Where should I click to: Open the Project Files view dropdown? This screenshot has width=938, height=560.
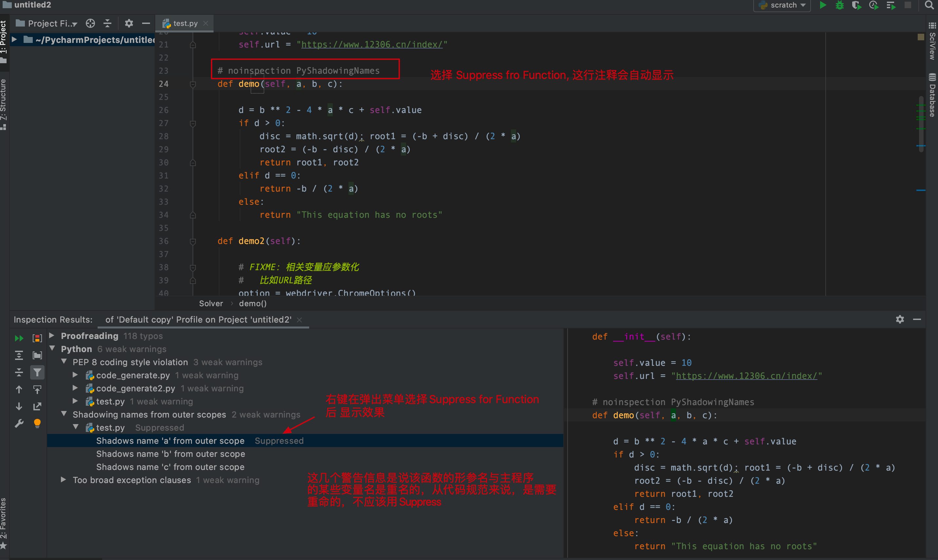pos(47,23)
